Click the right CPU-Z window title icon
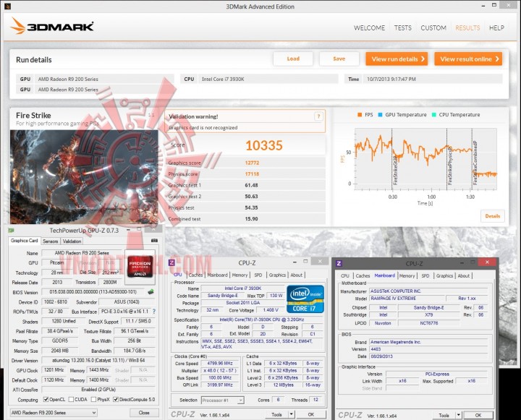Image resolution: width=521 pixels, height=420 pixels. point(339,263)
